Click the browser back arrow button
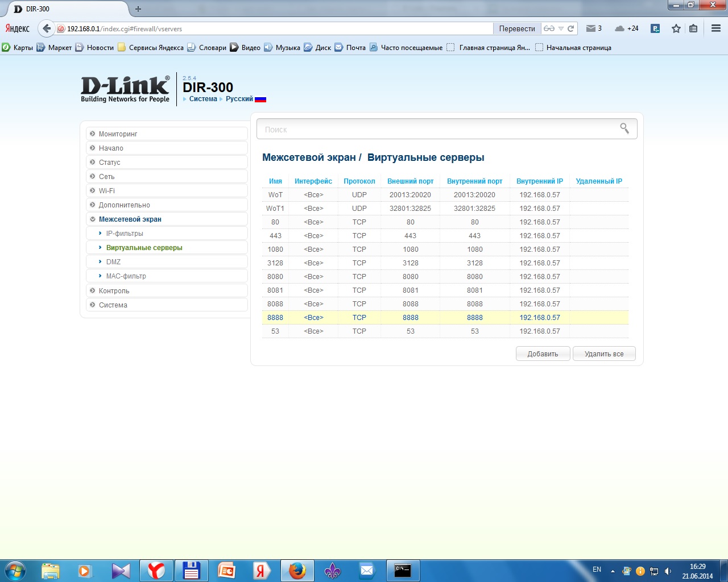 coord(47,28)
